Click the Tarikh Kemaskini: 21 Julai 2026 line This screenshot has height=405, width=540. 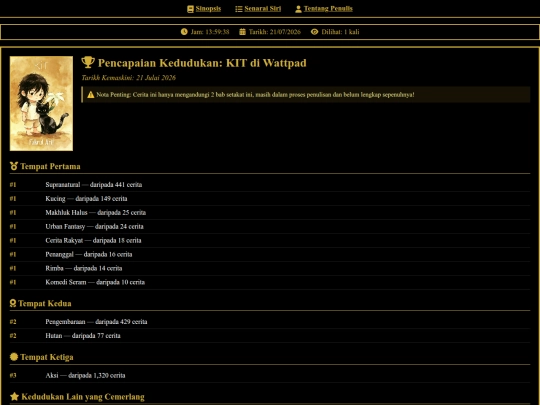[128, 77]
